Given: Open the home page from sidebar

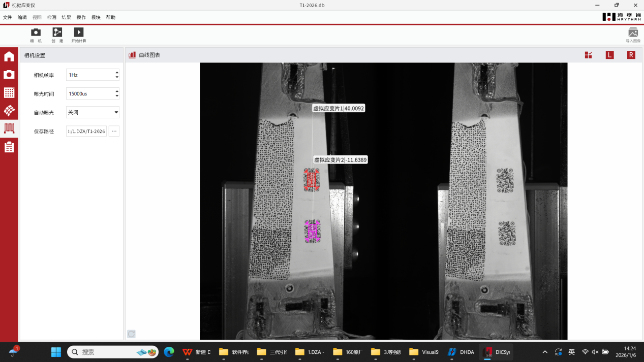Looking at the screenshot, I should tap(9, 56).
